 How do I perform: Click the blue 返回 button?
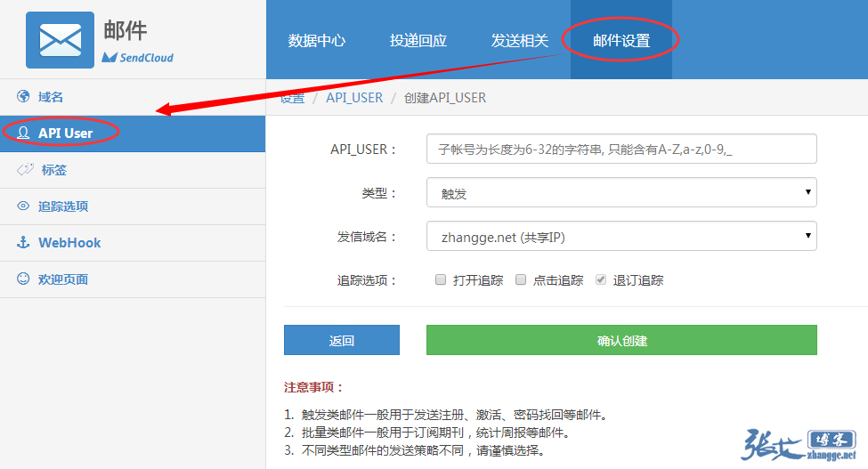click(x=342, y=340)
